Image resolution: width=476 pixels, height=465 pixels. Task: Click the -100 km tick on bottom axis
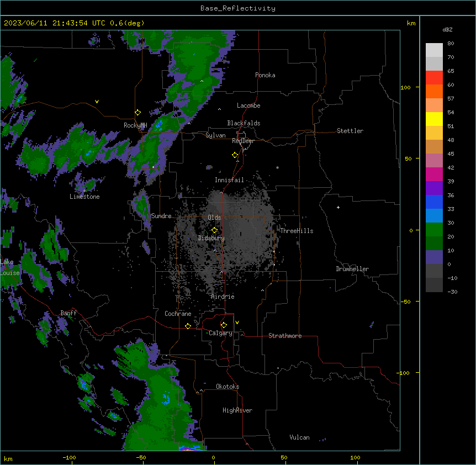(69, 457)
